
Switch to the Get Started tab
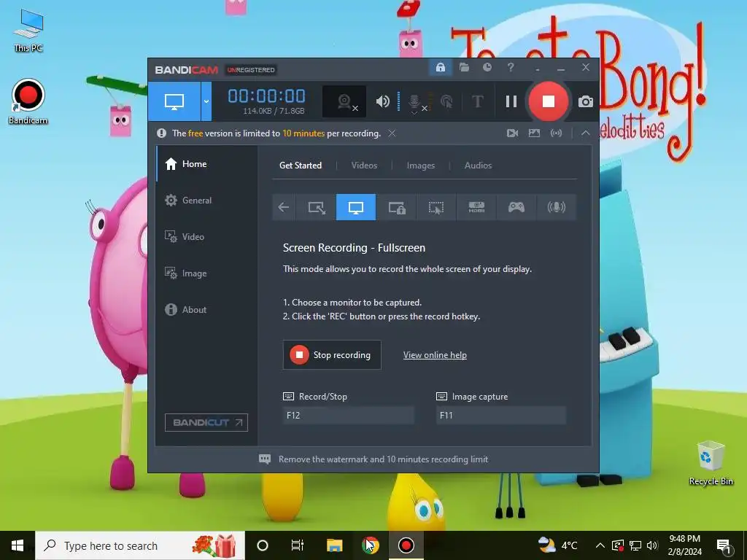coord(301,166)
